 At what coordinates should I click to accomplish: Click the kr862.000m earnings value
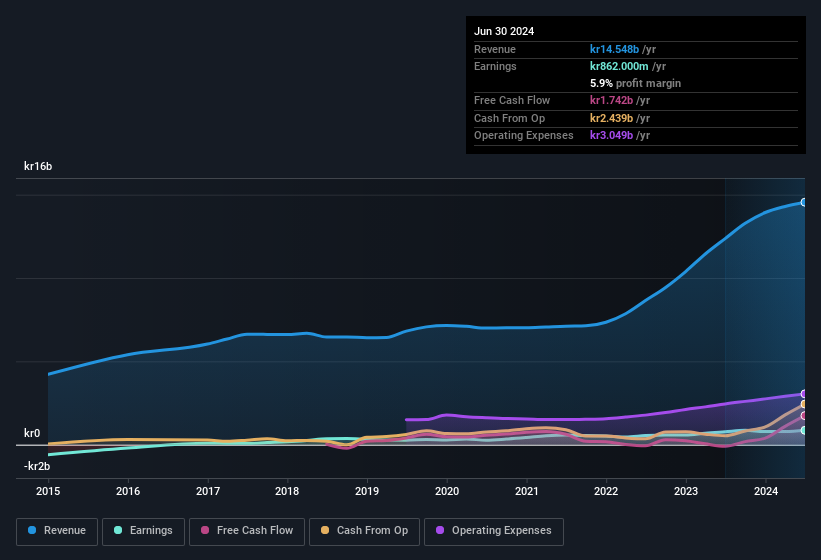point(619,66)
